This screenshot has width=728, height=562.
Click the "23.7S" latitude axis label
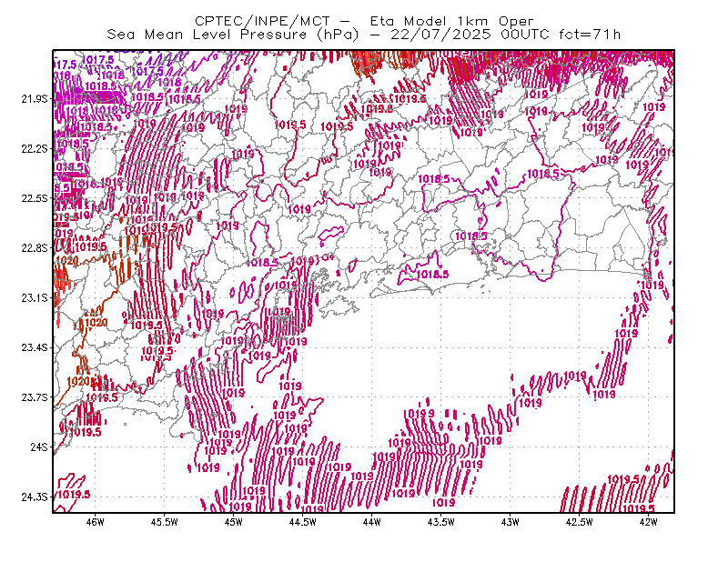[35, 397]
